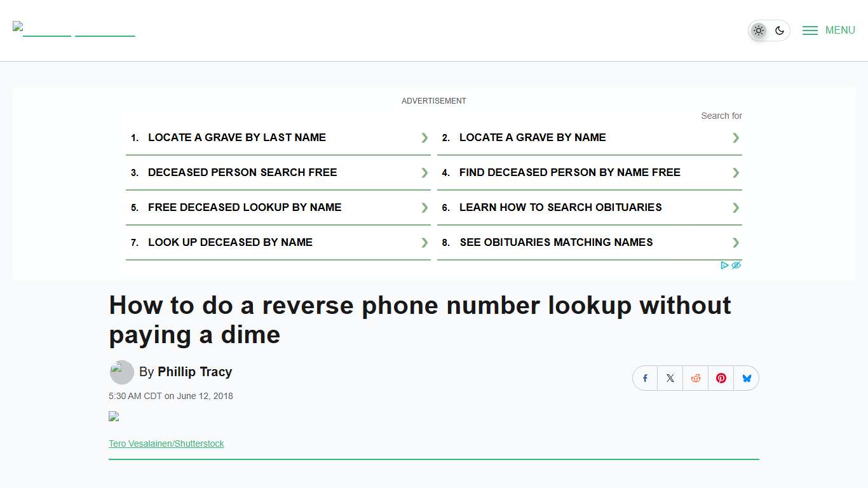Select LOOK UP DECEASED BY NAME ad link

(231, 242)
